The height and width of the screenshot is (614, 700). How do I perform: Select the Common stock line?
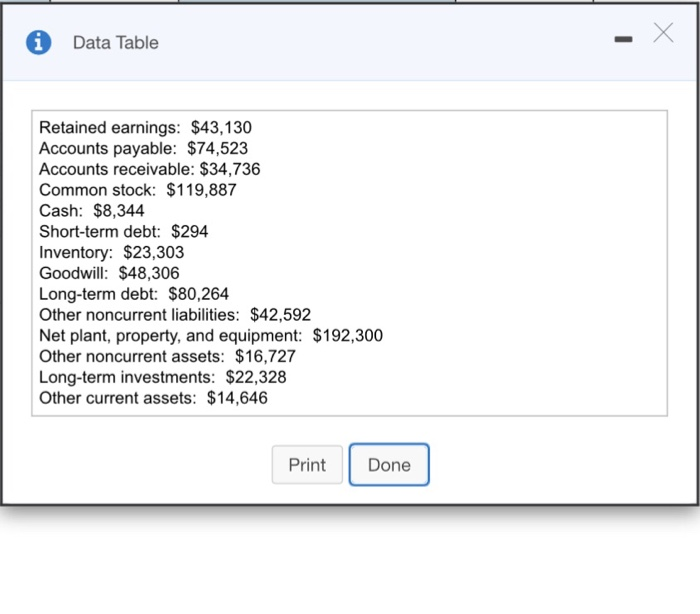coord(137,190)
